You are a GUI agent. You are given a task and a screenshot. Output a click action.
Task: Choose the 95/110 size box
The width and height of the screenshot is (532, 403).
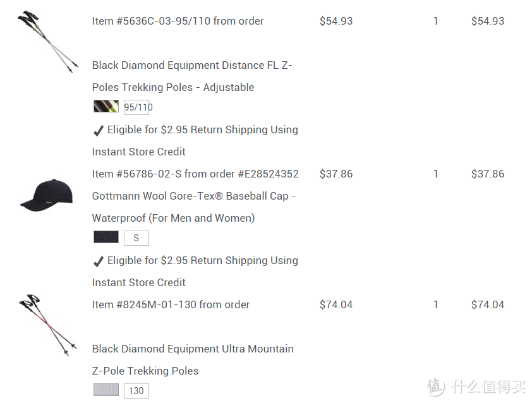coord(136,107)
